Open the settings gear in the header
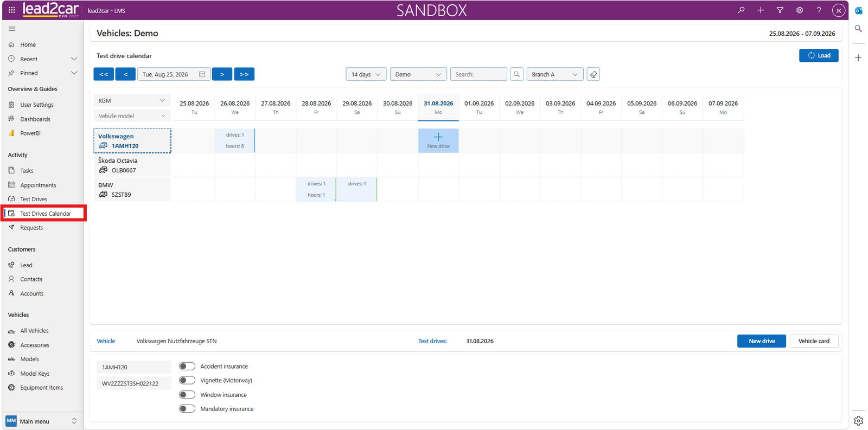 800,10
